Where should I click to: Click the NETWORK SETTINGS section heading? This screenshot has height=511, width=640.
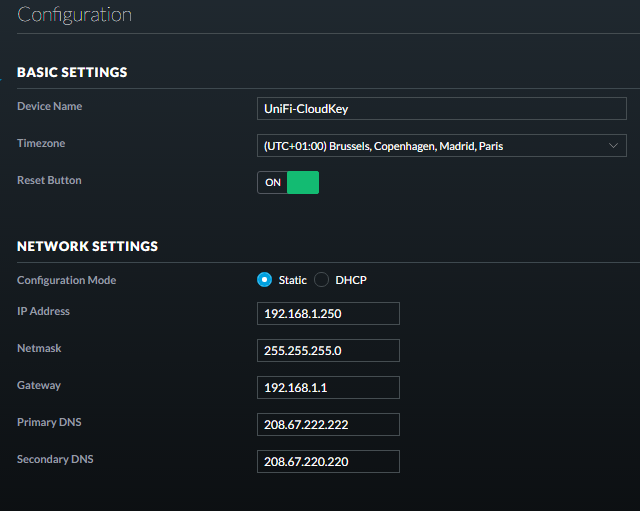pos(87,246)
